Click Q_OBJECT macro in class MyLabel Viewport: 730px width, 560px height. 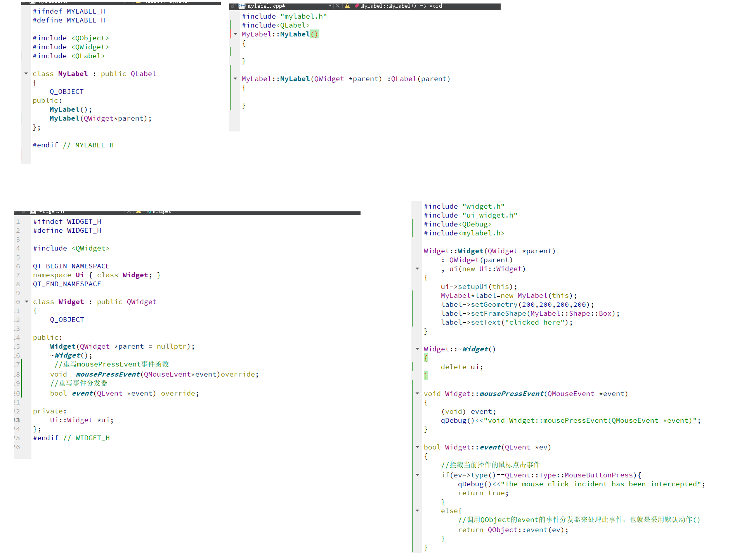[67, 92]
